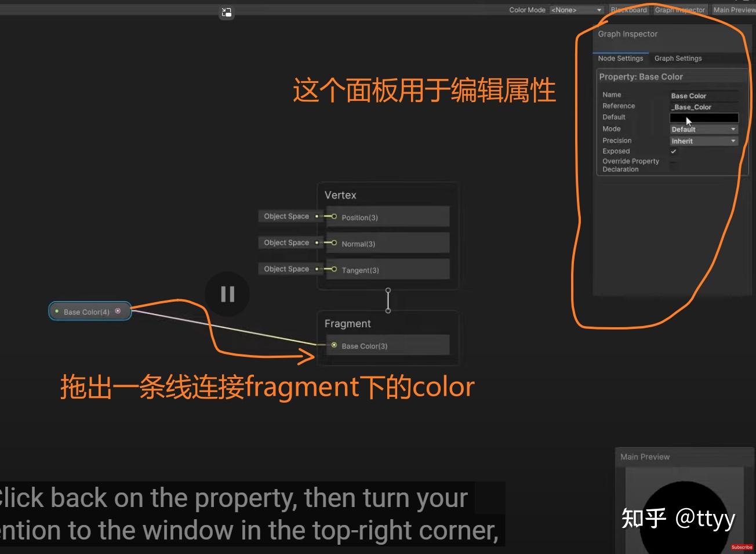Click the connector dot between Vertex and Fragment
This screenshot has height=554, width=756.
tap(388, 300)
